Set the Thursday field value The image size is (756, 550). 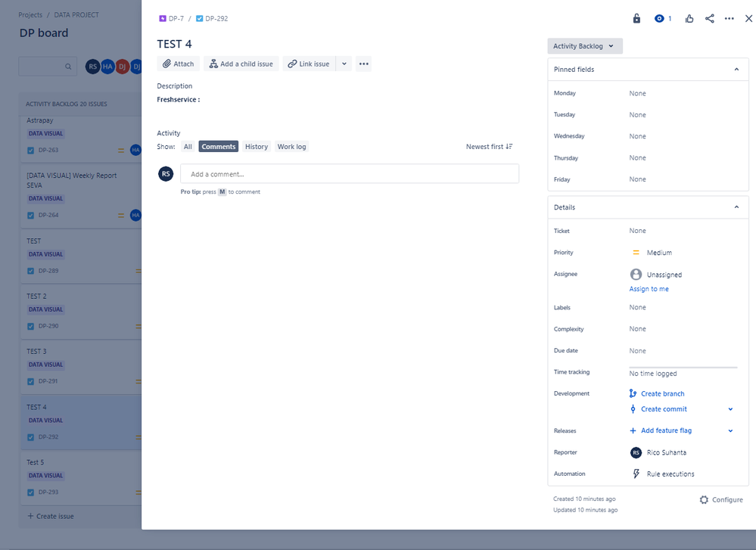coord(637,157)
